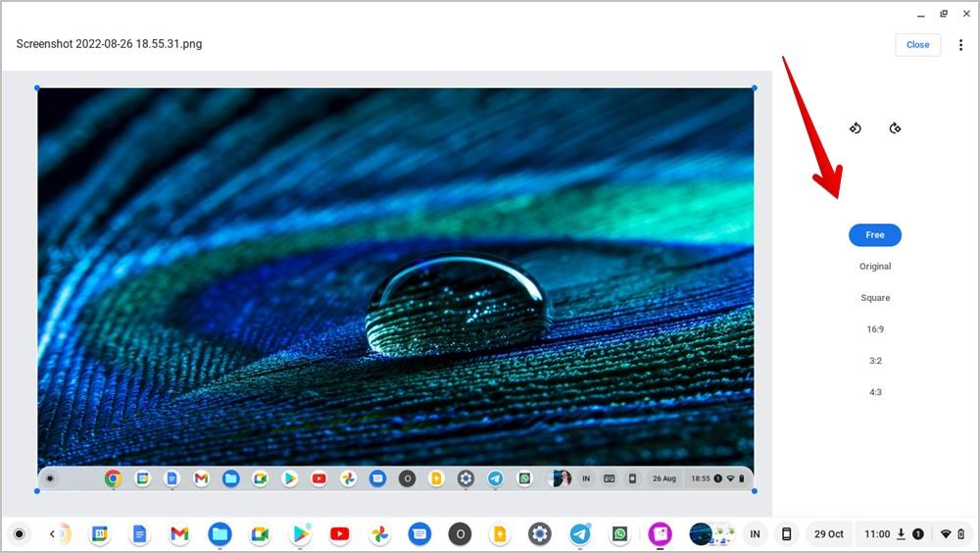Image resolution: width=980 pixels, height=553 pixels.
Task: Choose the Square crop option
Action: pos(875,298)
